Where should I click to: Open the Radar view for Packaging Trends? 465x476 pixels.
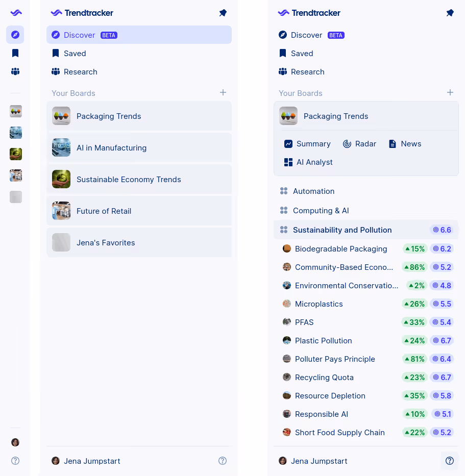point(359,144)
